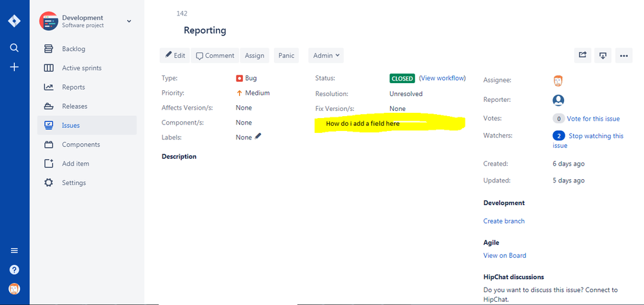Image resolution: width=644 pixels, height=305 pixels.
Task: Expand the Development project chevron
Action: pos(129,21)
